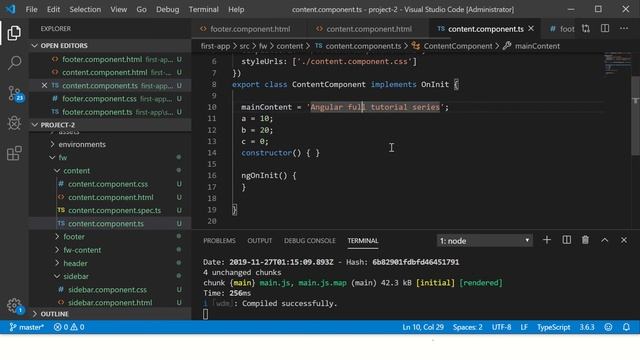Close content.component.ts in Open Editors
Screen dimensions: 640x360
tap(44, 85)
